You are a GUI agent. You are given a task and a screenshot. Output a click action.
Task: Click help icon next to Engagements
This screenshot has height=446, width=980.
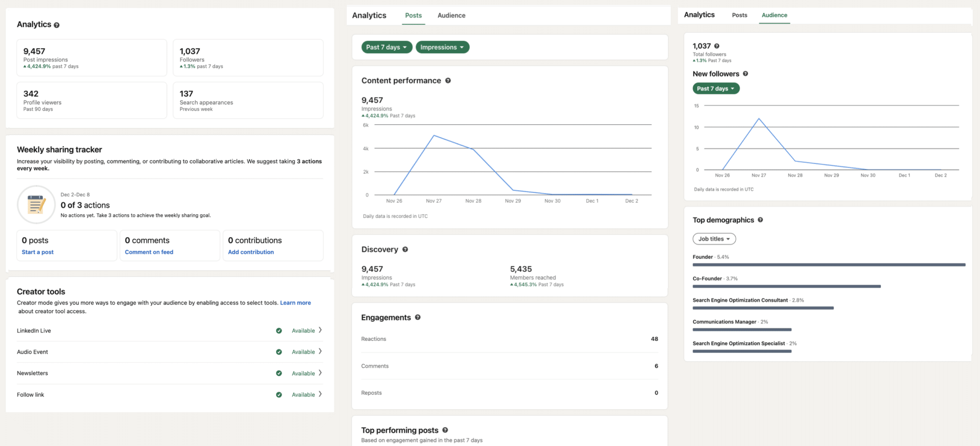point(417,317)
